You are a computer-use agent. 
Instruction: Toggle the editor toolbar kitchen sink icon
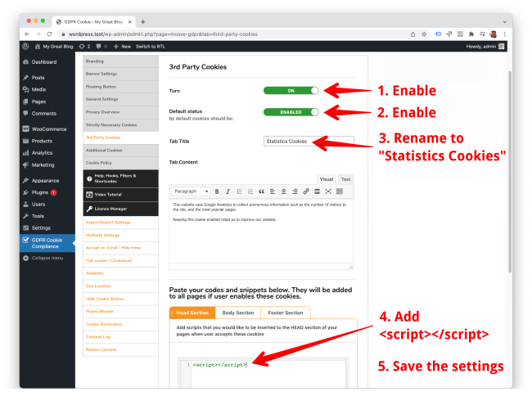[340, 191]
